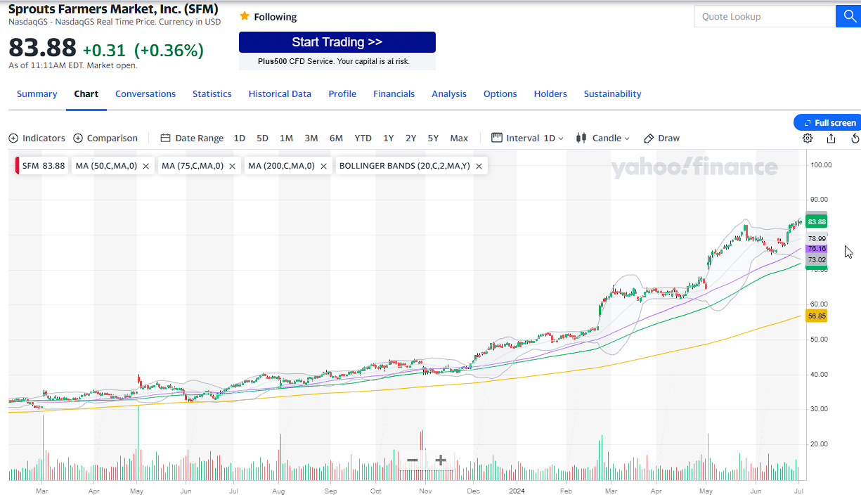Remove the Bollinger Bands indicator
Image resolution: width=861 pixels, height=504 pixels.
click(479, 167)
